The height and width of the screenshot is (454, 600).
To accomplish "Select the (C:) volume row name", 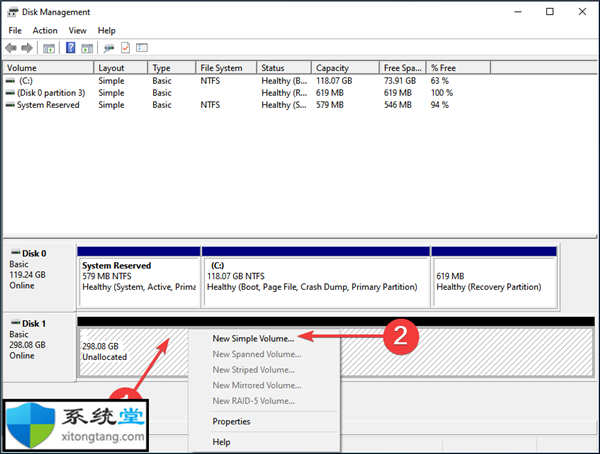I will [26, 81].
